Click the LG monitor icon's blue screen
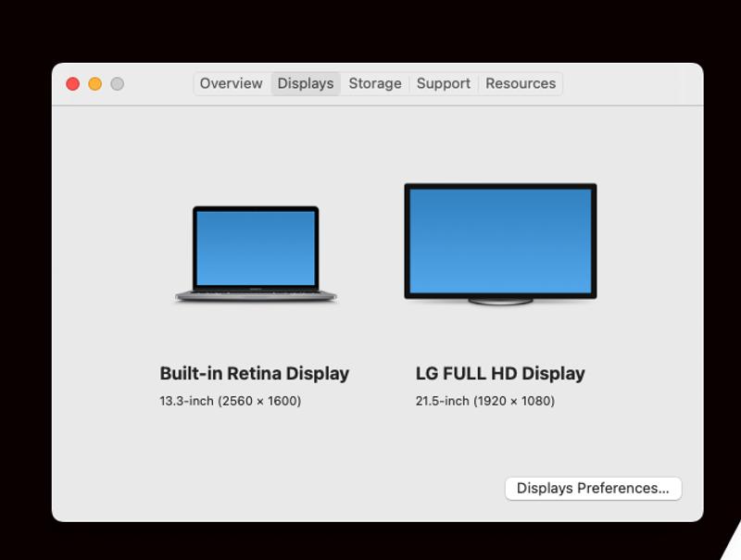The image size is (741, 560). [x=500, y=241]
